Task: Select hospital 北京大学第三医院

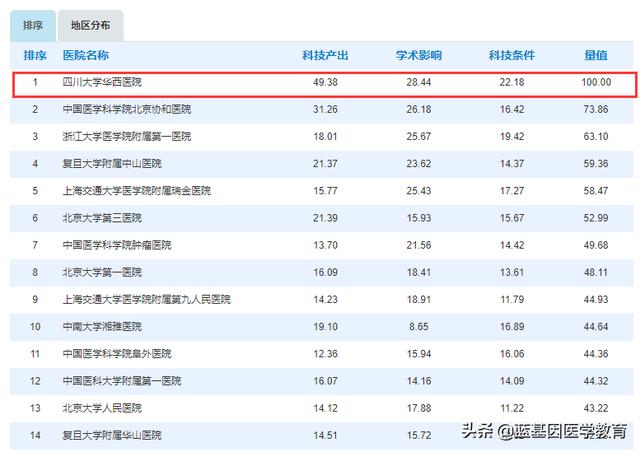Action: [x=102, y=218]
